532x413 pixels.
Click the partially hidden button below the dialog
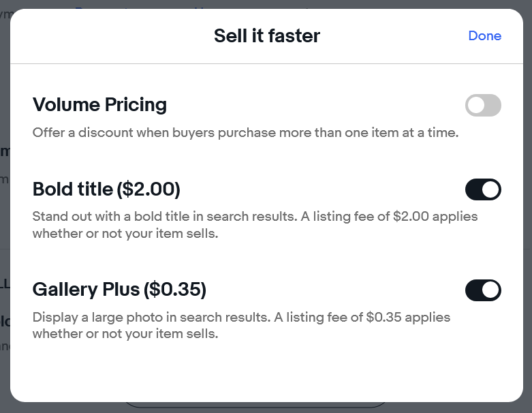click(x=255, y=407)
